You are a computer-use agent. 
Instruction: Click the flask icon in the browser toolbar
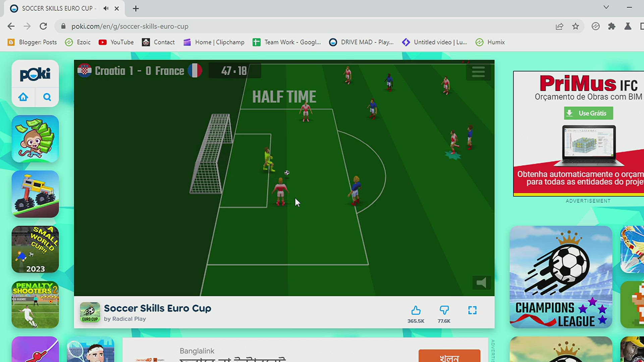click(628, 26)
